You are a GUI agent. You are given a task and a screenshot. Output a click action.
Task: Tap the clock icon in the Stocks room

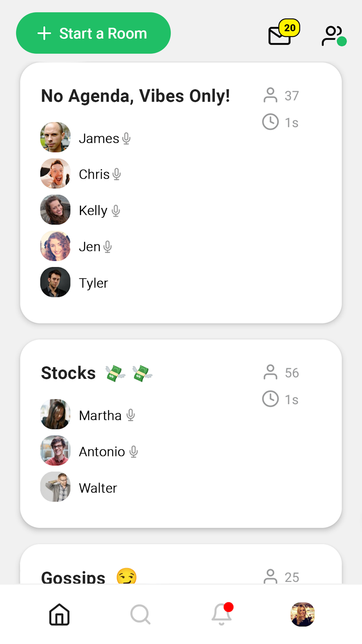click(x=270, y=399)
